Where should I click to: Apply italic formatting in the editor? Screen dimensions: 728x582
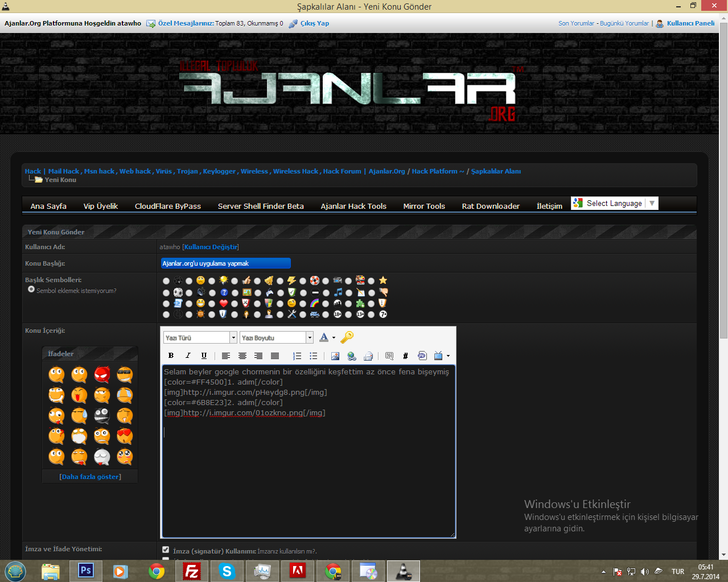[188, 356]
